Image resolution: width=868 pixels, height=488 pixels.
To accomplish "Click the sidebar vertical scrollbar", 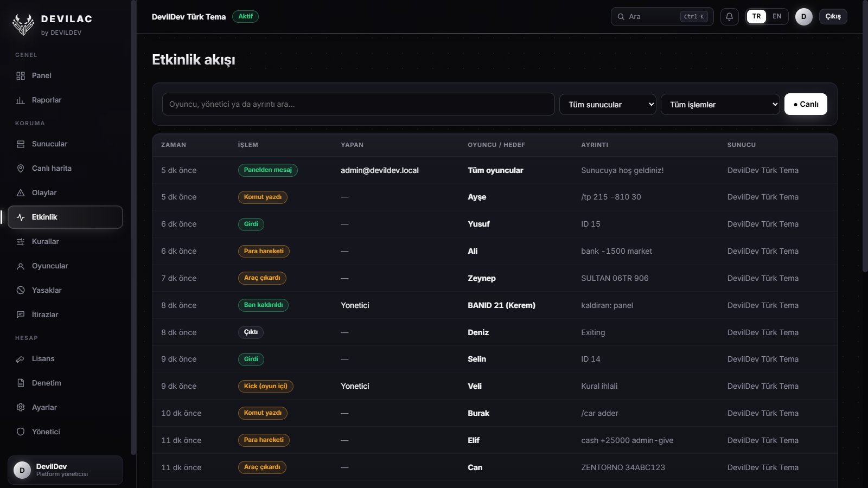I will click(x=133, y=228).
